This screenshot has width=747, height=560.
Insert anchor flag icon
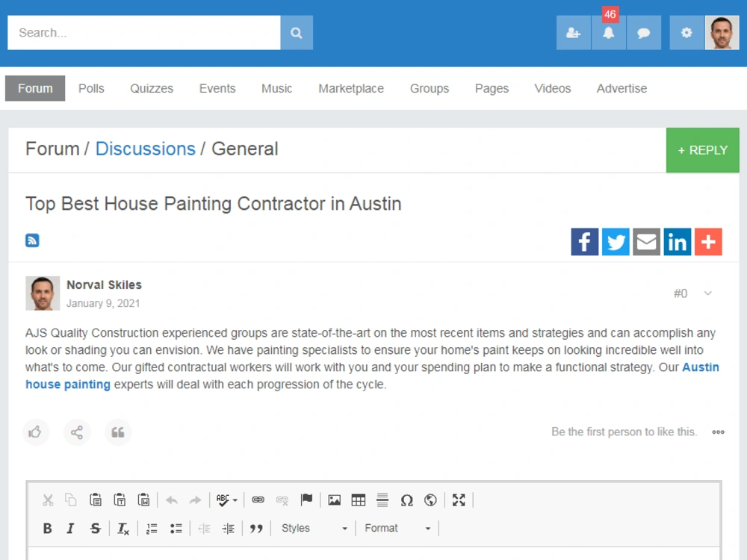(x=306, y=500)
